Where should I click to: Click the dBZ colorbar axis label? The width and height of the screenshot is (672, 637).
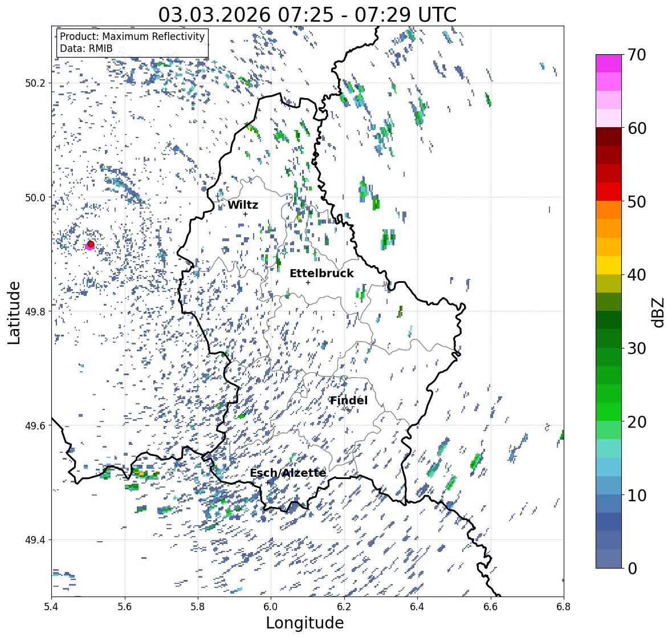point(659,312)
